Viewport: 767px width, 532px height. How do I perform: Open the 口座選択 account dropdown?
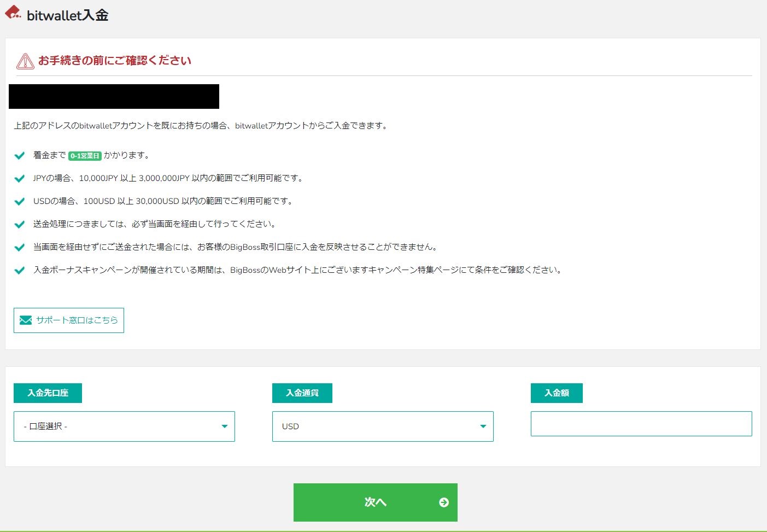(x=124, y=426)
